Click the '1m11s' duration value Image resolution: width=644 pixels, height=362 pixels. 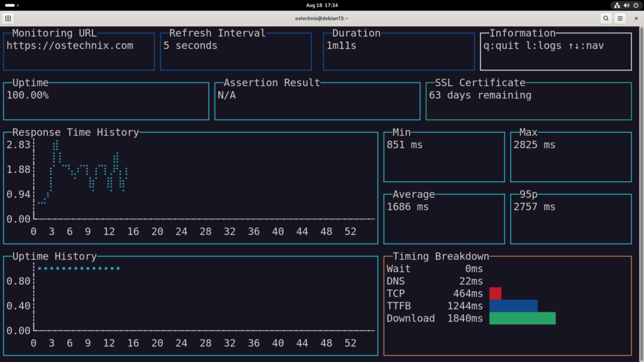pos(341,45)
